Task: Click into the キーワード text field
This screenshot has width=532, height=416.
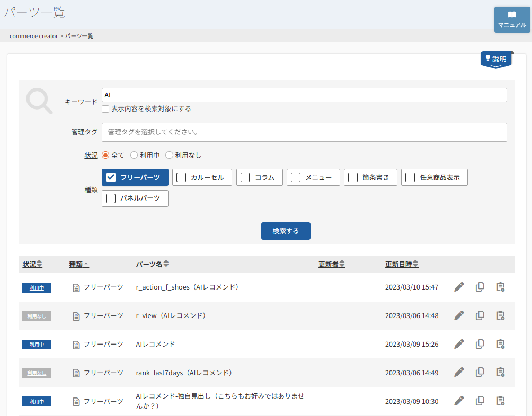Action: pyautogui.click(x=304, y=95)
